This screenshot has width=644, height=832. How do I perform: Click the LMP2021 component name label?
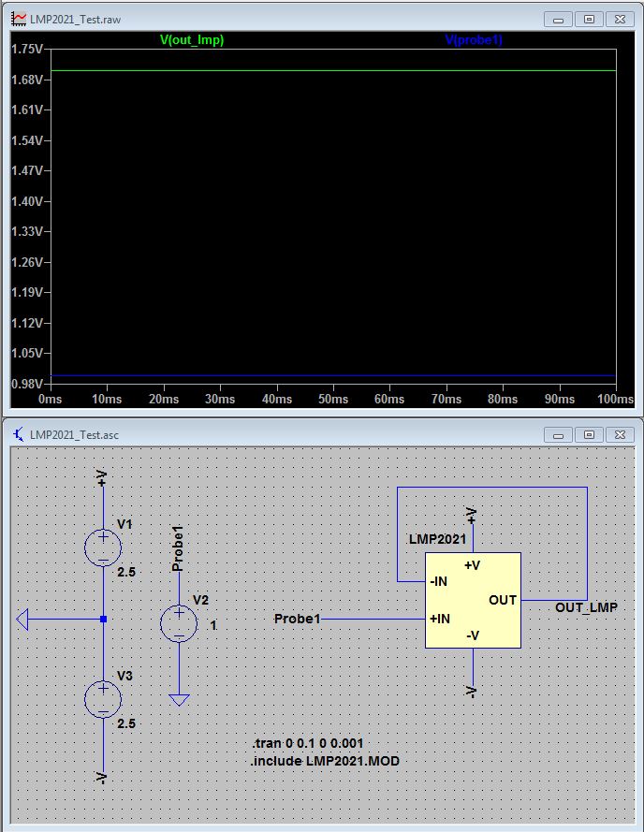[x=437, y=539]
